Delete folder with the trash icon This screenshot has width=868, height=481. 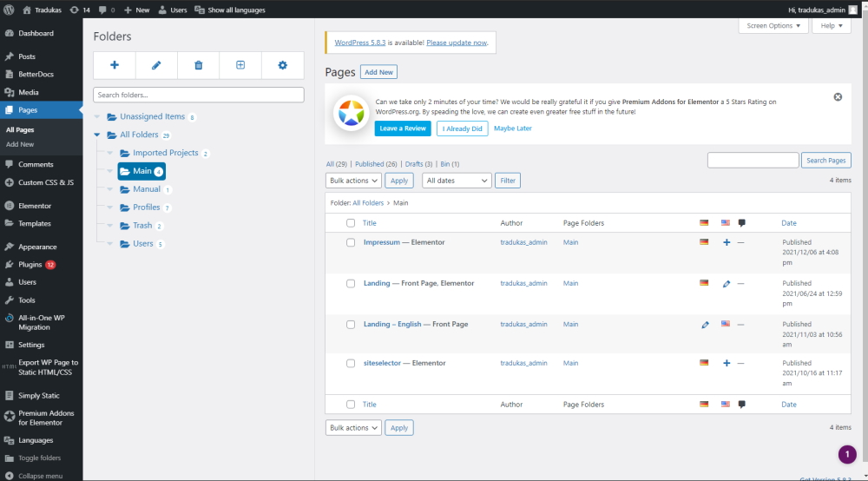pos(198,65)
